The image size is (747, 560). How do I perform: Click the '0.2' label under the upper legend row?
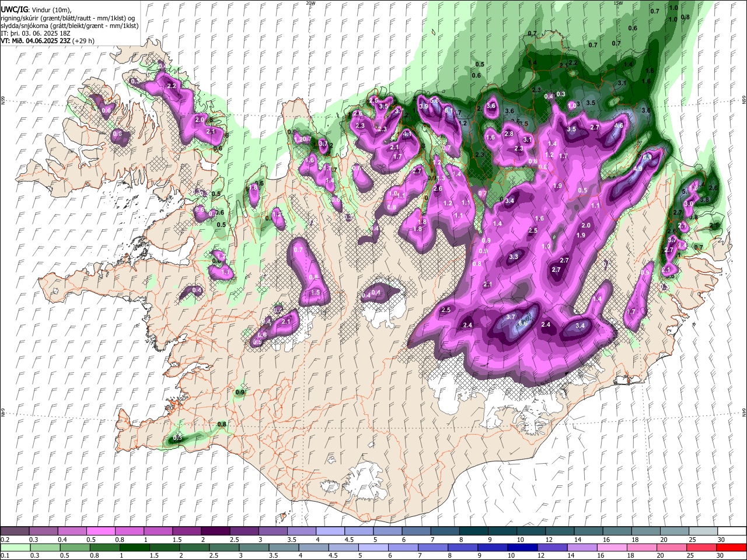pos(5,540)
